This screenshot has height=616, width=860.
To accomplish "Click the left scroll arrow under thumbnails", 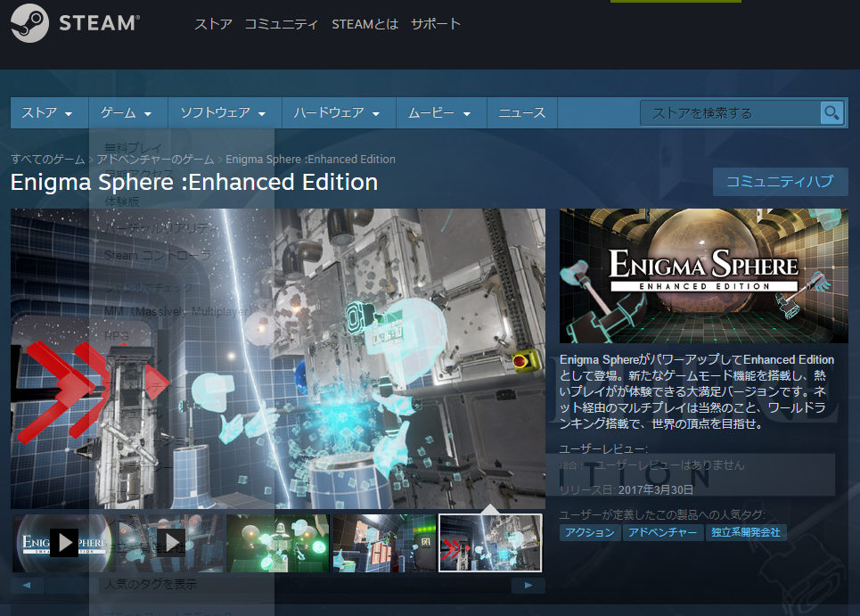I will point(28,586).
